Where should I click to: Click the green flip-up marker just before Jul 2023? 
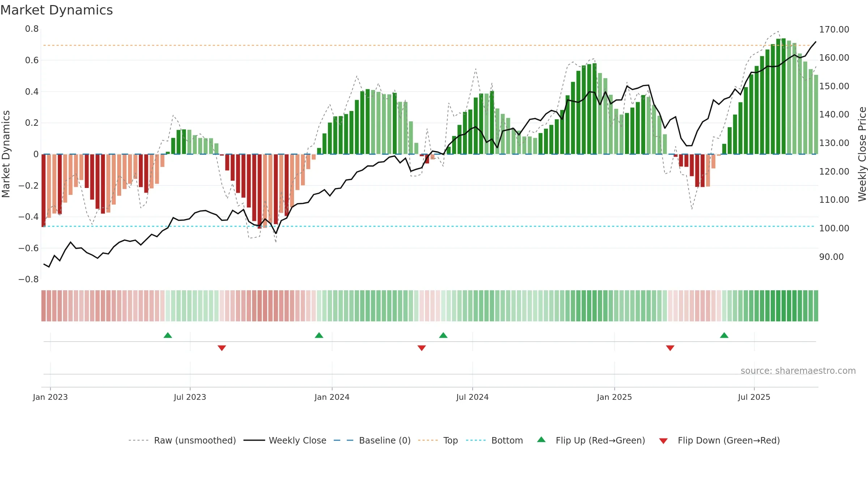168,335
